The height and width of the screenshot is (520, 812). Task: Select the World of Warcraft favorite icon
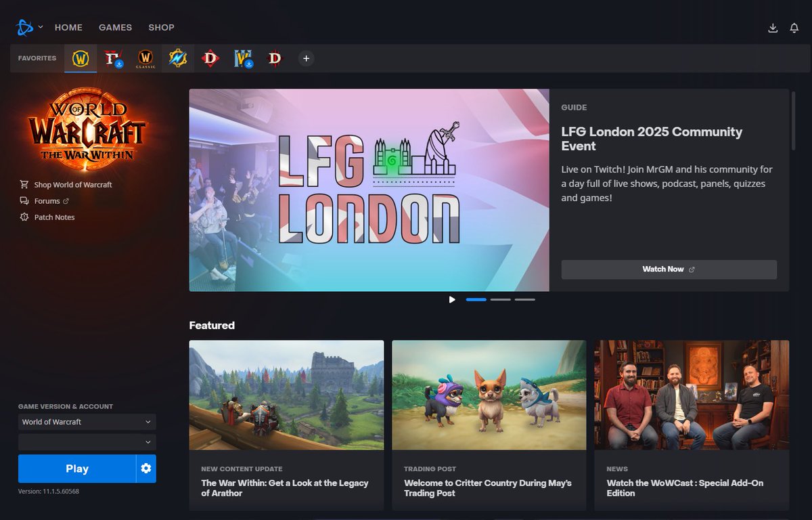[79, 58]
